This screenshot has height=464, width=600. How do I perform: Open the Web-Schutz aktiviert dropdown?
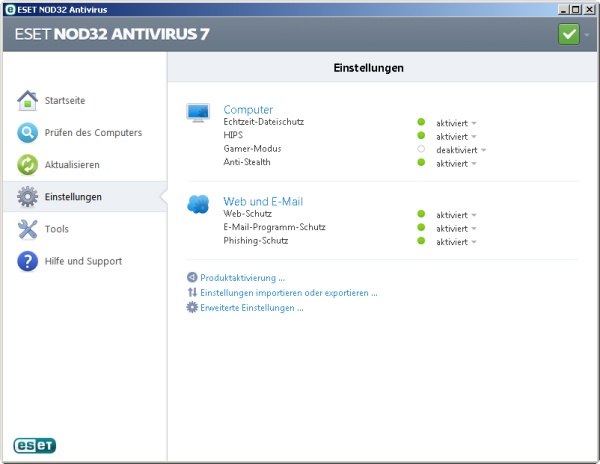[456, 215]
